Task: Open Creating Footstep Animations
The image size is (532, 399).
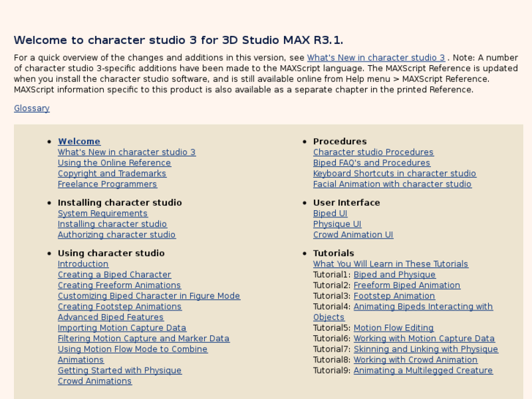Action: click(x=119, y=307)
